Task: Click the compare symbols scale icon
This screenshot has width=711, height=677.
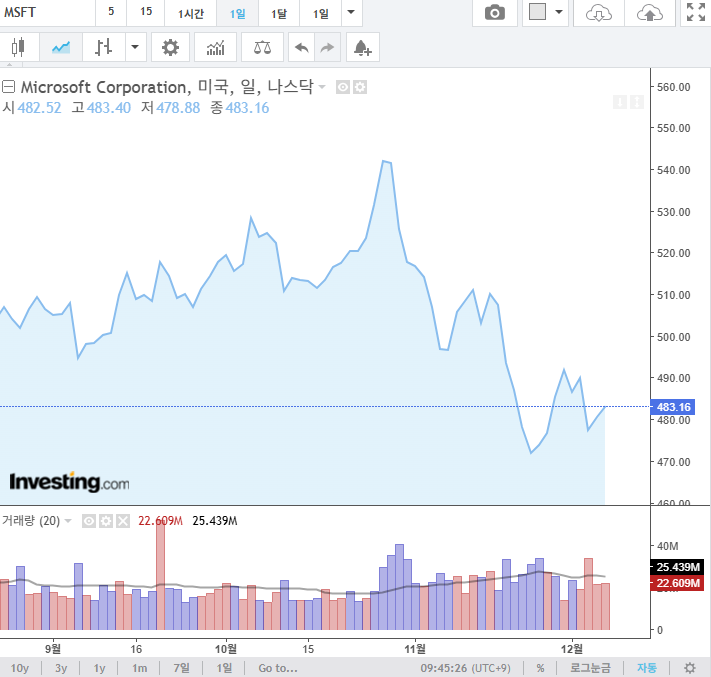Action: click(x=262, y=47)
